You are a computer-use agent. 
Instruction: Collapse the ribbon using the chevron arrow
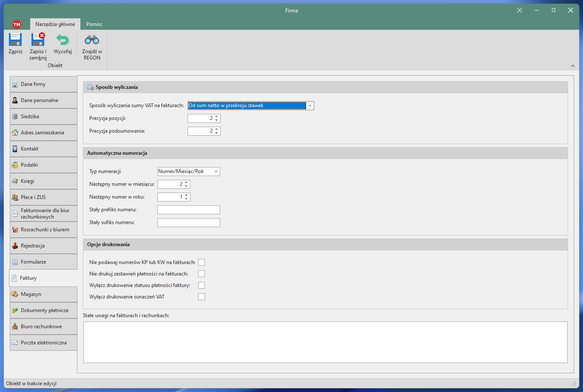(572, 66)
